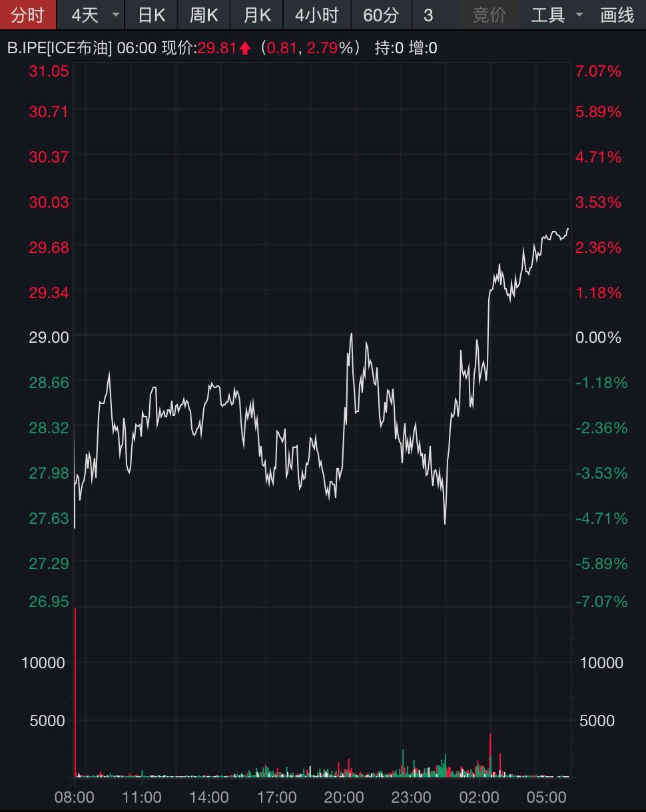
Task: Open the 60分 hourly chart
Action: pos(380,15)
